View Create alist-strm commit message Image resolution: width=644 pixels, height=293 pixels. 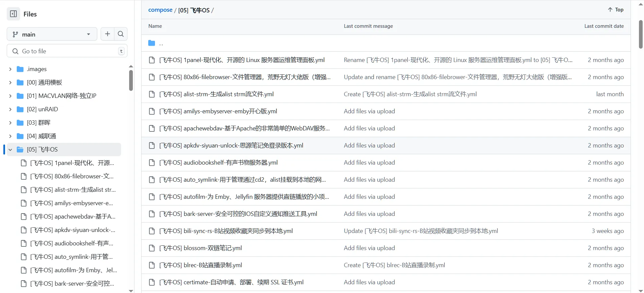tap(410, 94)
